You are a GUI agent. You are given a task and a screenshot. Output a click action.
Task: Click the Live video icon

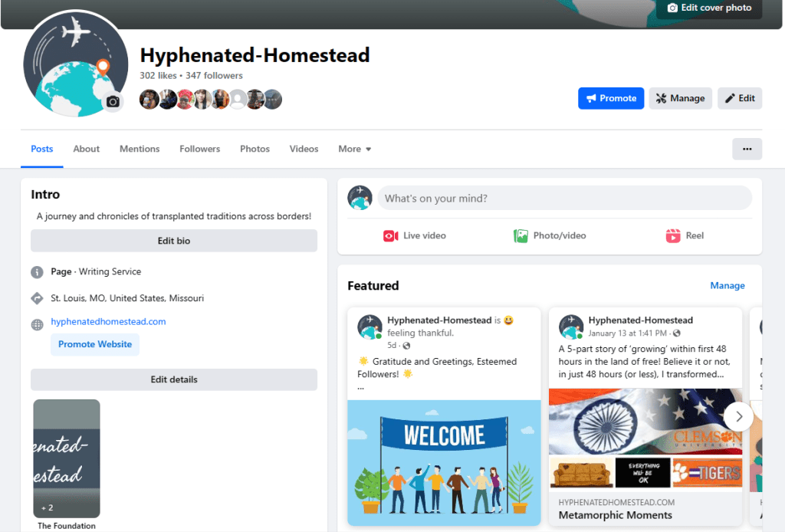pyautogui.click(x=391, y=236)
